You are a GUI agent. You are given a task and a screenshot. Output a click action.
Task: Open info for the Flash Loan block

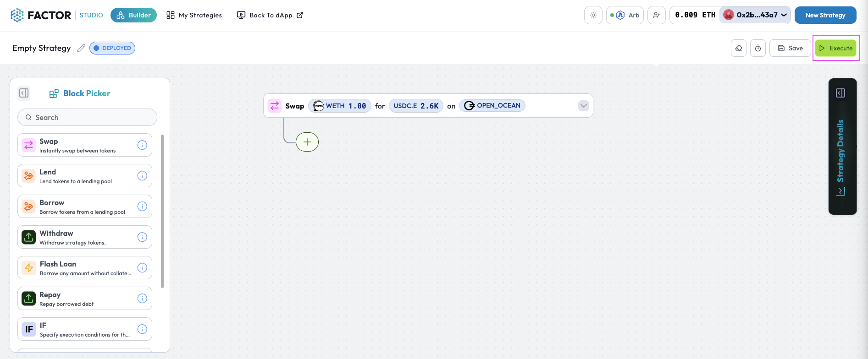coord(142,268)
